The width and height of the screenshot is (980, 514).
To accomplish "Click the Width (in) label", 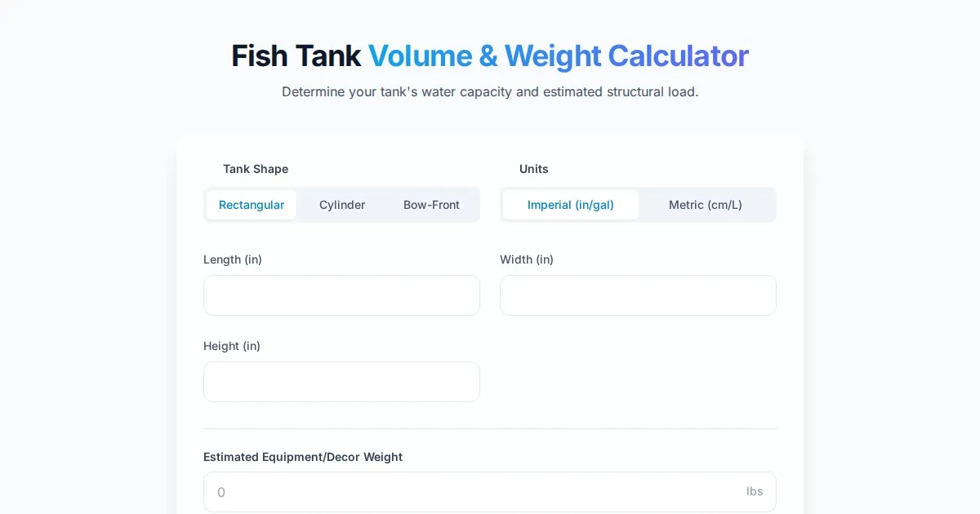I will [x=527, y=259].
